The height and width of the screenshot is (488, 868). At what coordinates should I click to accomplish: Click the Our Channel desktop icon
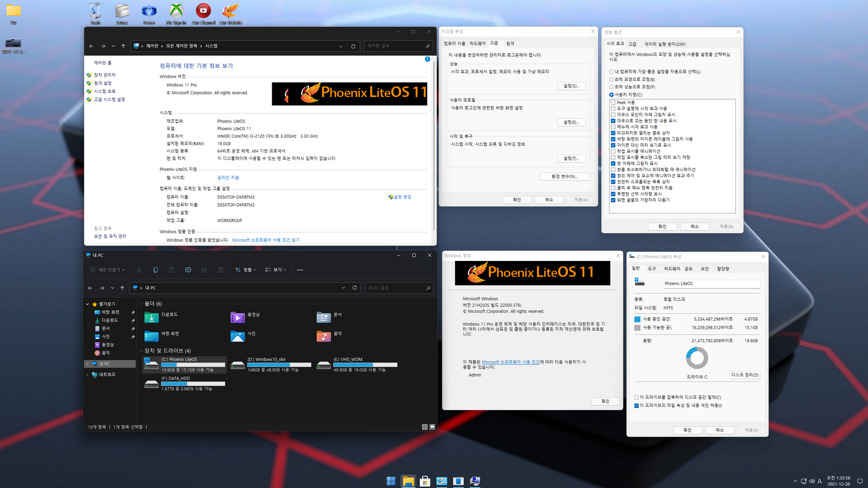click(x=203, y=14)
